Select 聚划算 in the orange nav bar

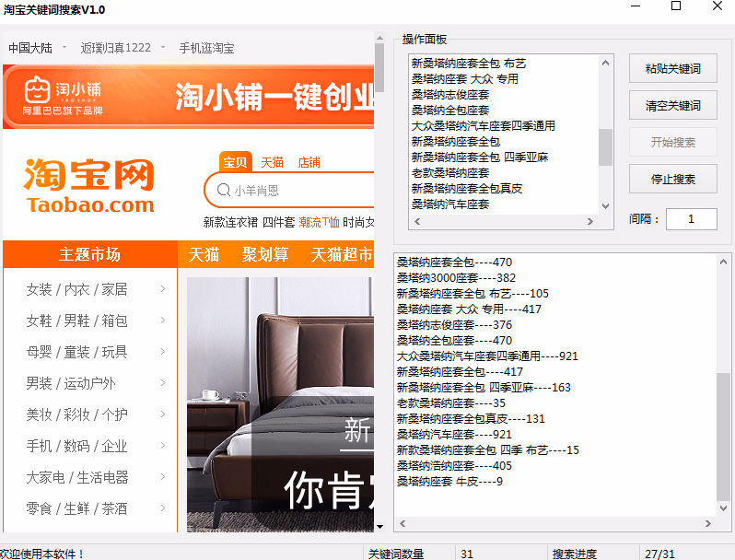coord(265,254)
